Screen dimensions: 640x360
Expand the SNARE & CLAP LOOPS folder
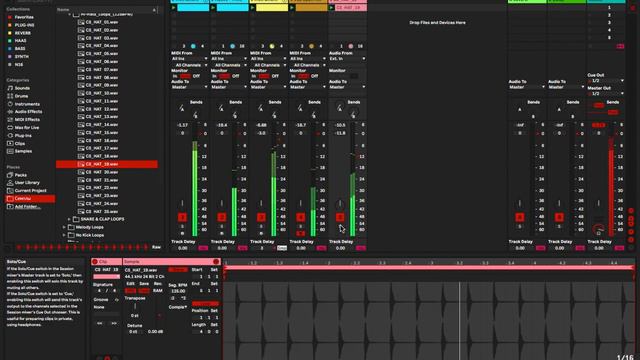pyautogui.click(x=69, y=219)
